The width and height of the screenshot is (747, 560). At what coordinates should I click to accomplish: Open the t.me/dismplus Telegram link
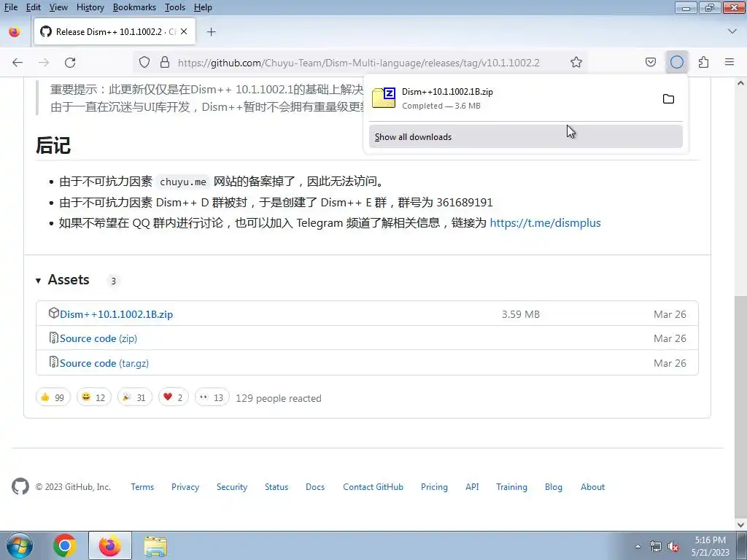(x=545, y=223)
